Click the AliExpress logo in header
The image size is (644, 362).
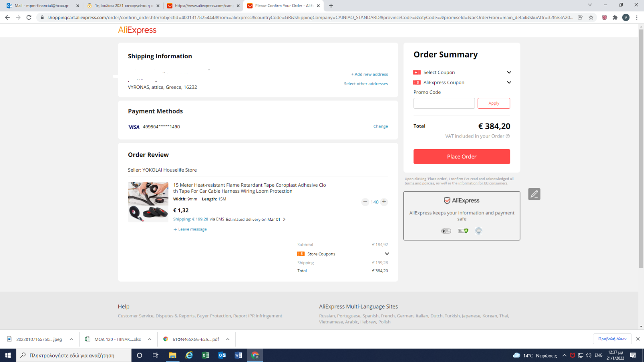[137, 30]
